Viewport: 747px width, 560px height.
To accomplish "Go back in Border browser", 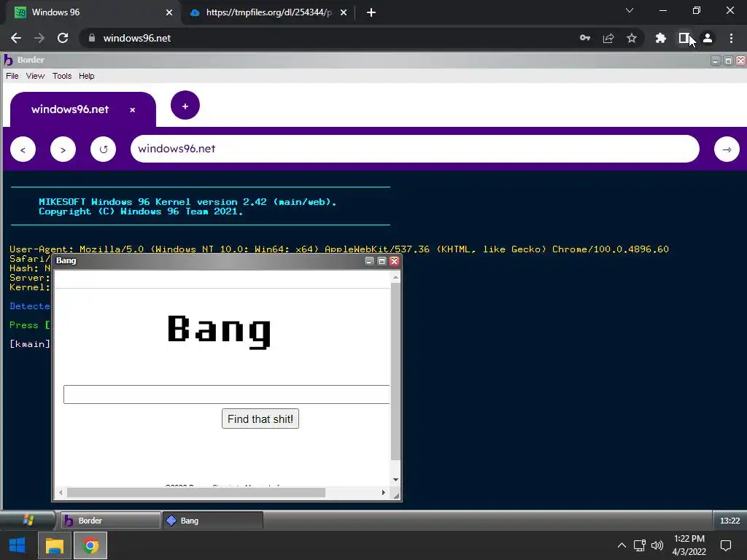I will pos(23,149).
